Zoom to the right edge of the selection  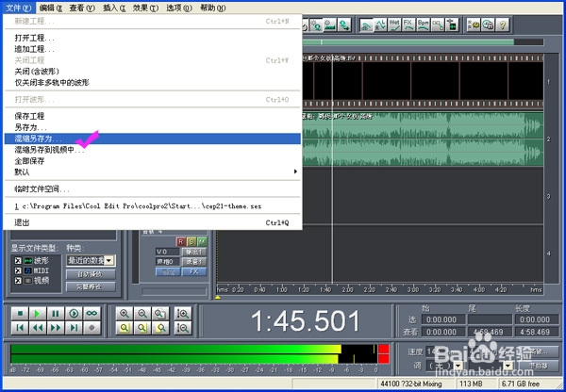160,327
